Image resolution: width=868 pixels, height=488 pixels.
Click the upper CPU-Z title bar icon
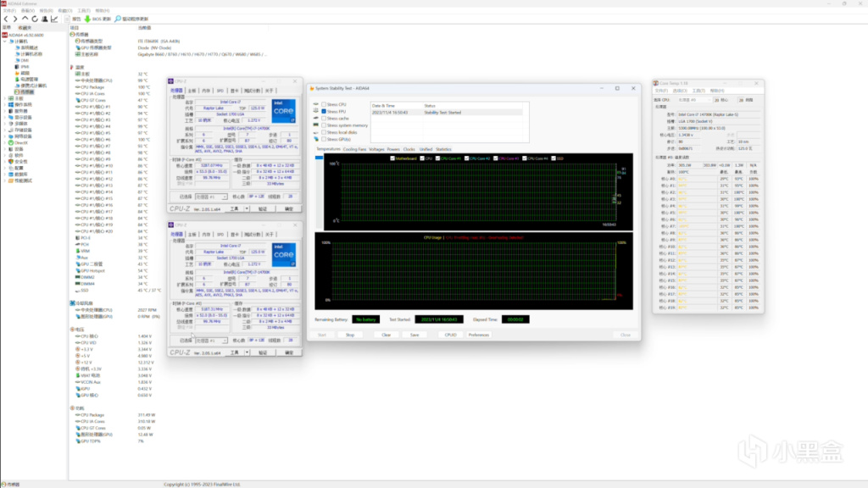coord(171,80)
